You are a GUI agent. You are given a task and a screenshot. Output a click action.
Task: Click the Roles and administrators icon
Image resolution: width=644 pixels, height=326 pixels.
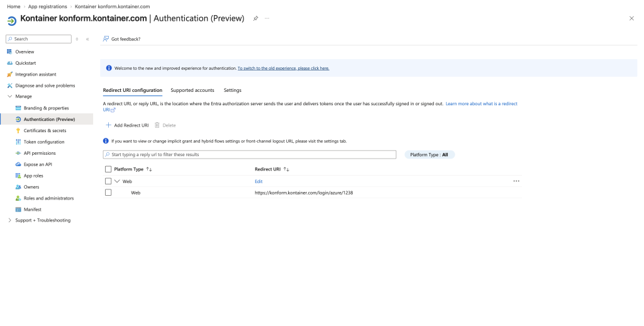[18, 198]
